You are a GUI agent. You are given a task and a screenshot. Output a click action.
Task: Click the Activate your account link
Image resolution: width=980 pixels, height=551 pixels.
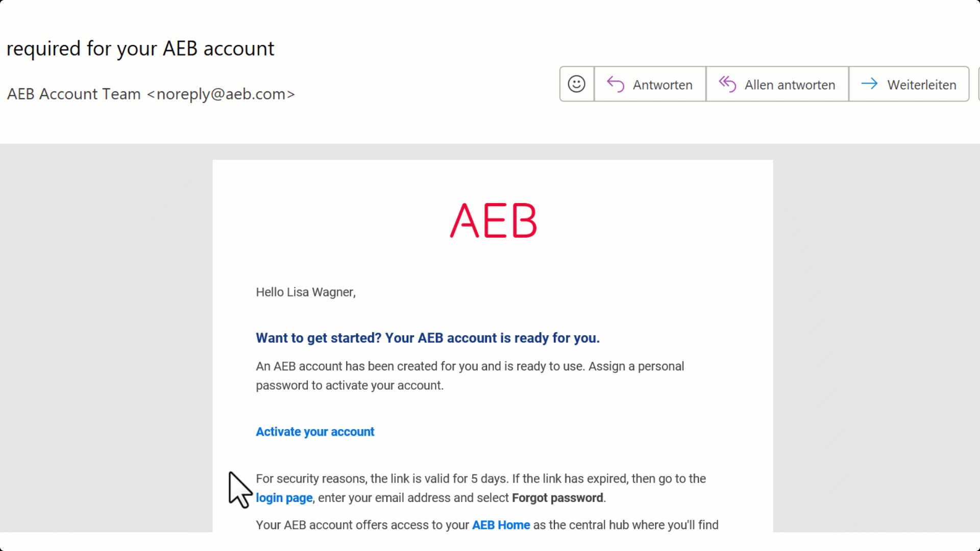[315, 432]
